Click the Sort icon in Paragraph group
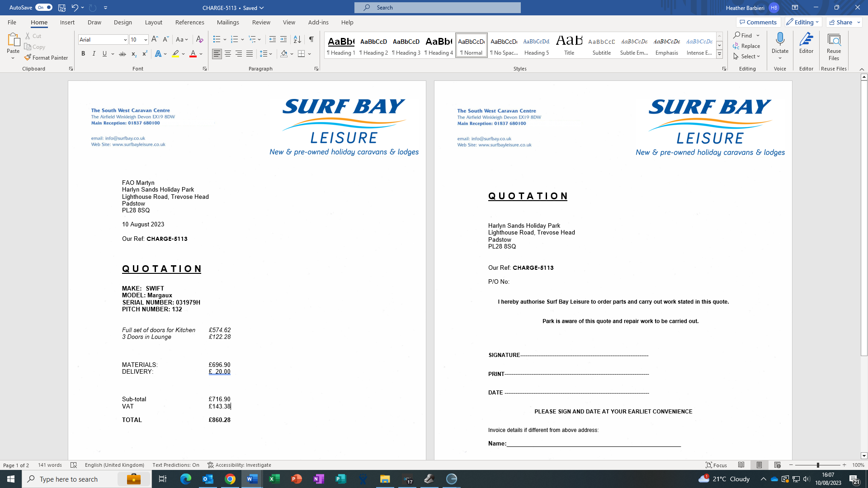 297,39
